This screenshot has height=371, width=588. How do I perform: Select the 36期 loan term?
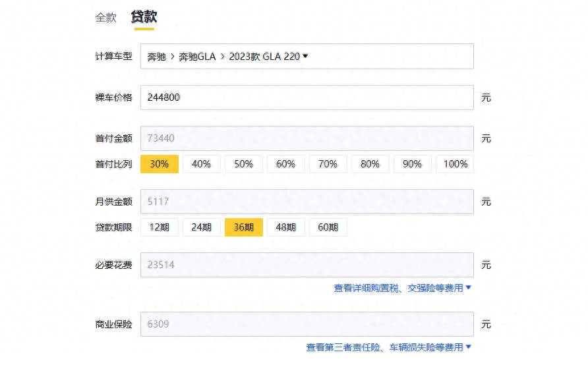(243, 227)
